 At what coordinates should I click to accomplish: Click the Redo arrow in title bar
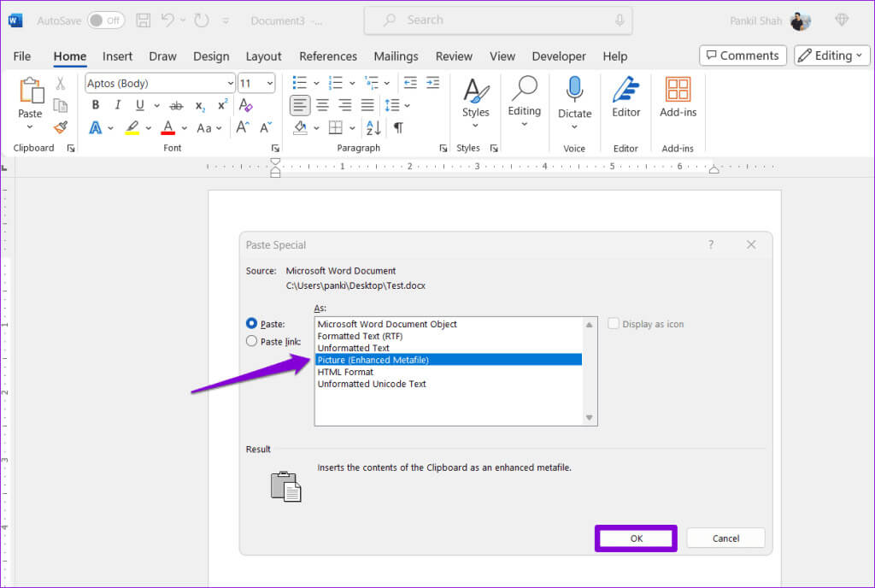click(x=202, y=21)
